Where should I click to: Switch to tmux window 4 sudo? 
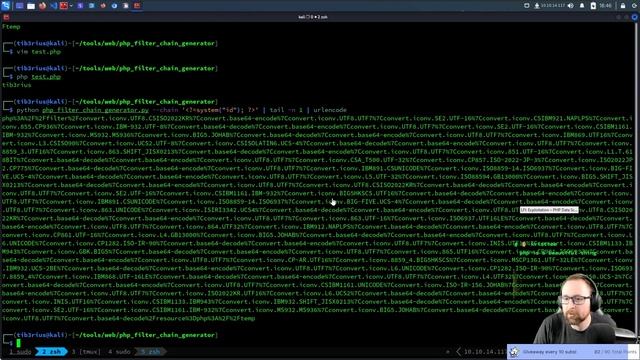(x=119, y=351)
